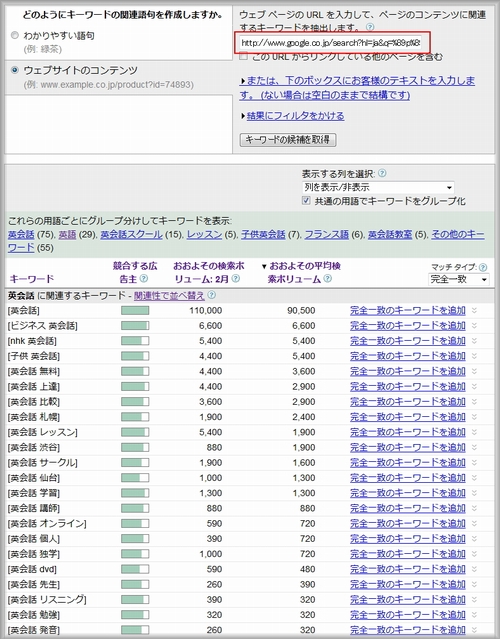The image size is (500, 639).
Task: Click help icon beside 競合する広告主
Action: 143,279
